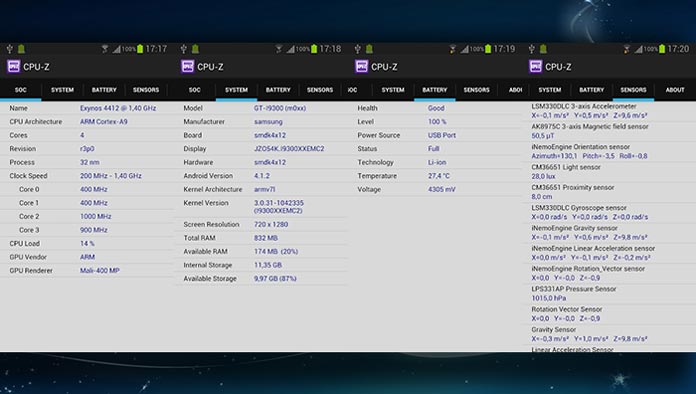Tap the 100% battery icon next to 17:20

pyautogui.click(x=662, y=49)
